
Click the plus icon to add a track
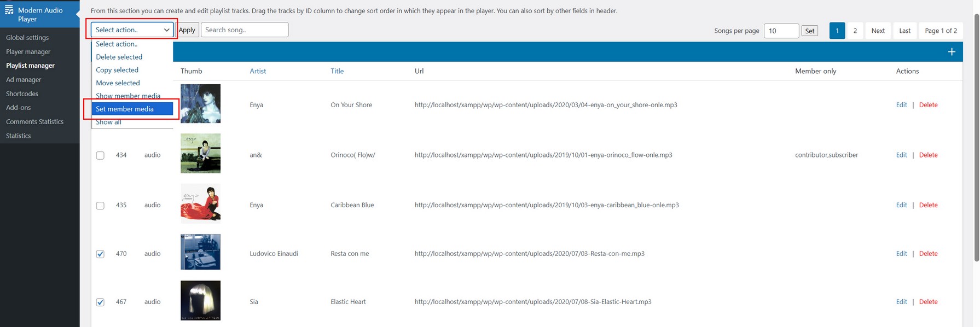(952, 51)
